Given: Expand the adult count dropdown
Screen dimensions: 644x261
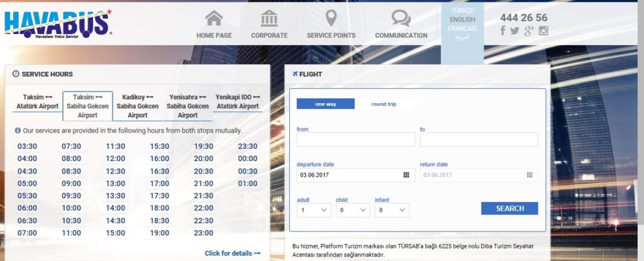Looking at the screenshot, I should point(314,210).
